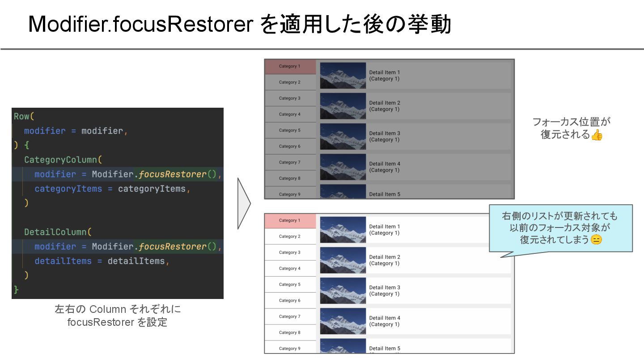Open Detail Item 1 thumbnail in darkened screenshot
This screenshot has width=644, height=362.
tap(343, 76)
